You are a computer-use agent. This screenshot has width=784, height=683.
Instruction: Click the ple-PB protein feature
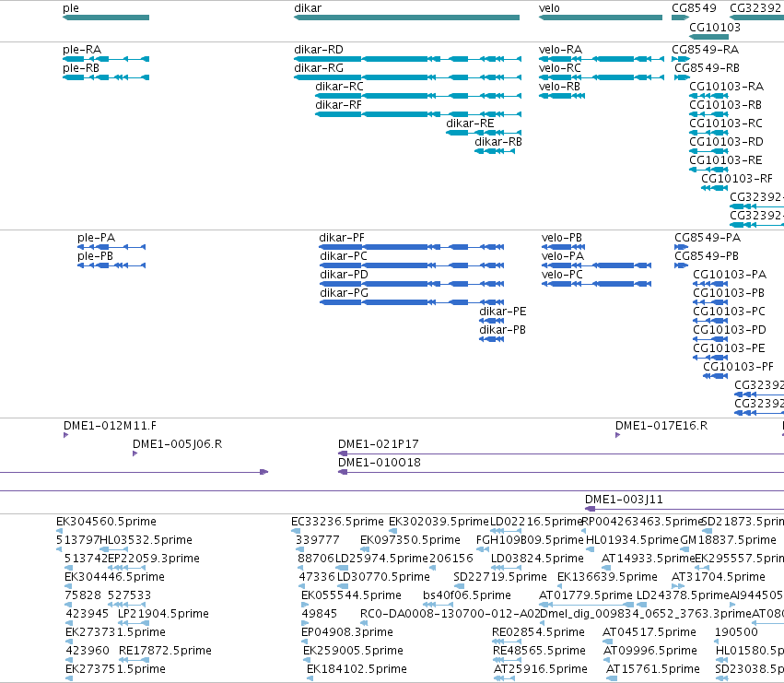(x=111, y=265)
